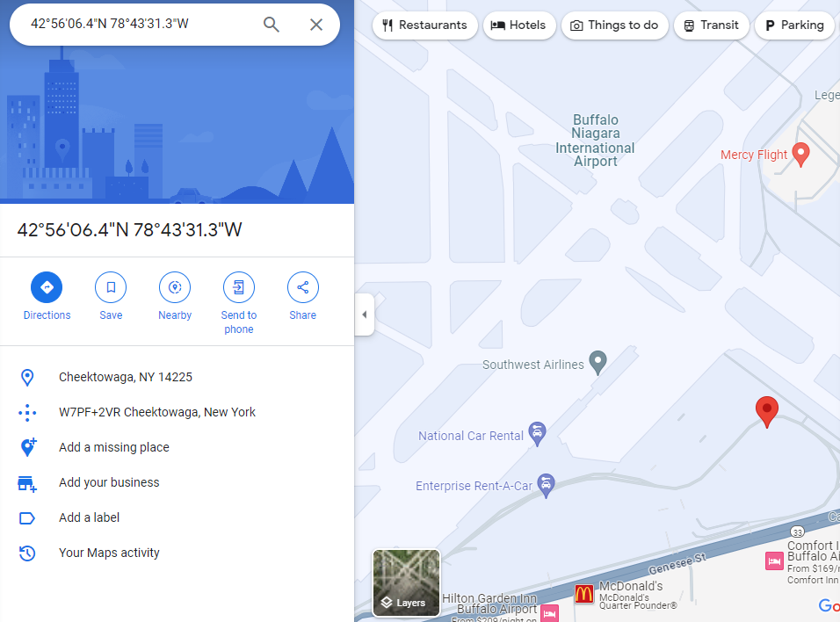Click into the coordinates search field

142,24
